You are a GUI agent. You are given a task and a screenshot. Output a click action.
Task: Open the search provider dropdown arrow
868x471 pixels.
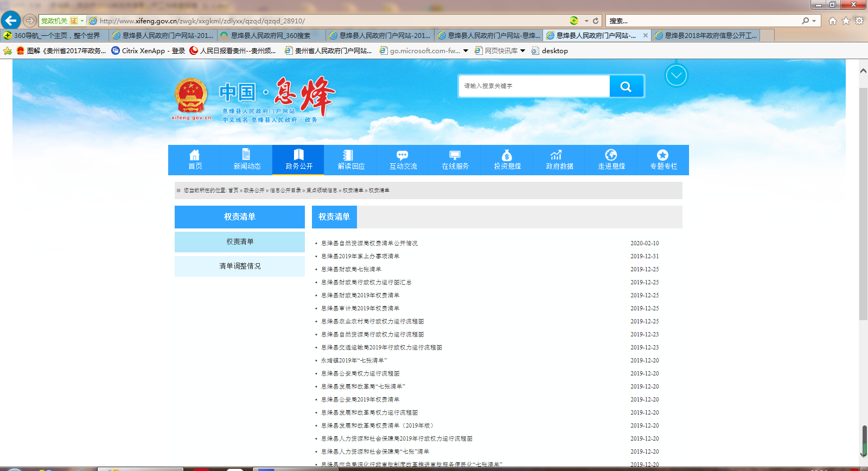(x=814, y=21)
